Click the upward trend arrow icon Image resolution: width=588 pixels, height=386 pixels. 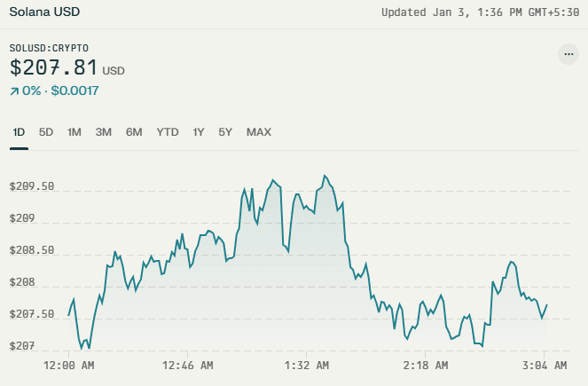coord(14,91)
